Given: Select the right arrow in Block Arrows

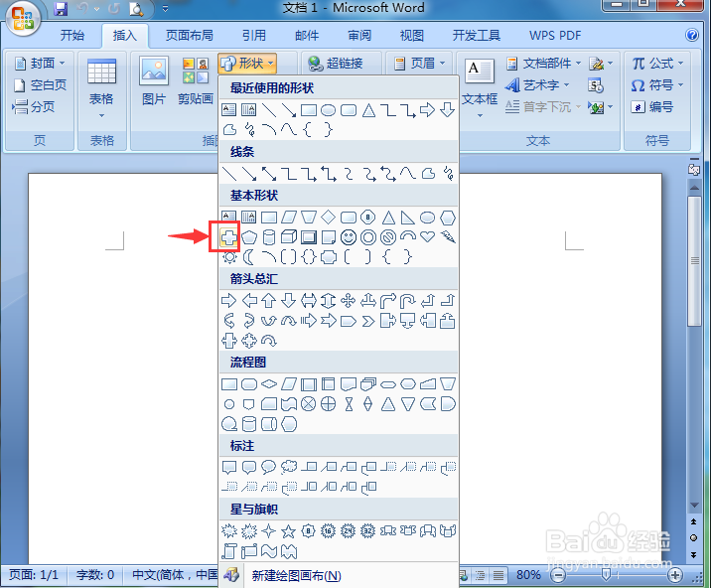Looking at the screenshot, I should click(x=229, y=300).
